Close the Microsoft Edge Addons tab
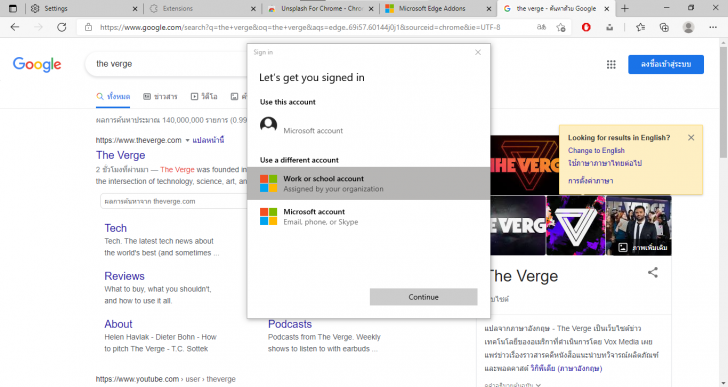 click(488, 8)
